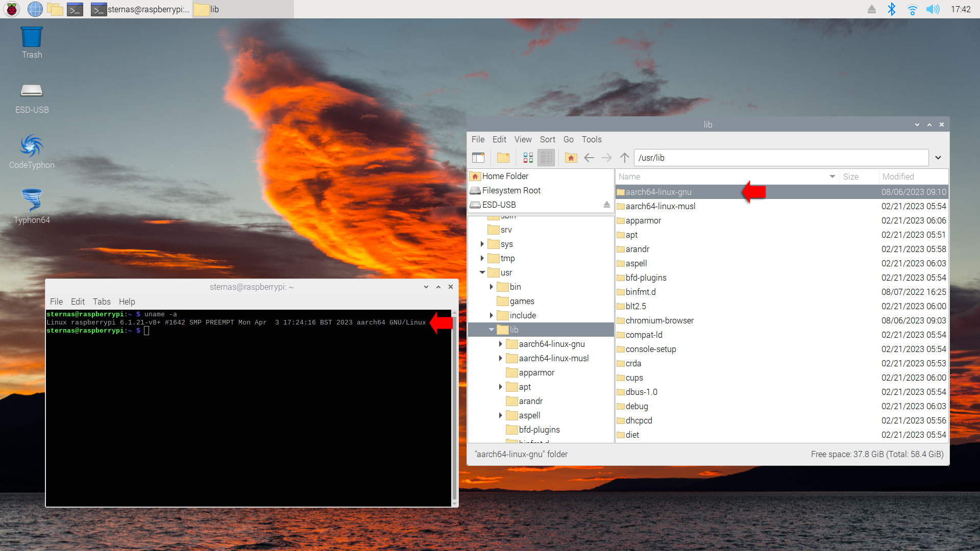Select aarch64-linux-musl in file list

coord(781,206)
